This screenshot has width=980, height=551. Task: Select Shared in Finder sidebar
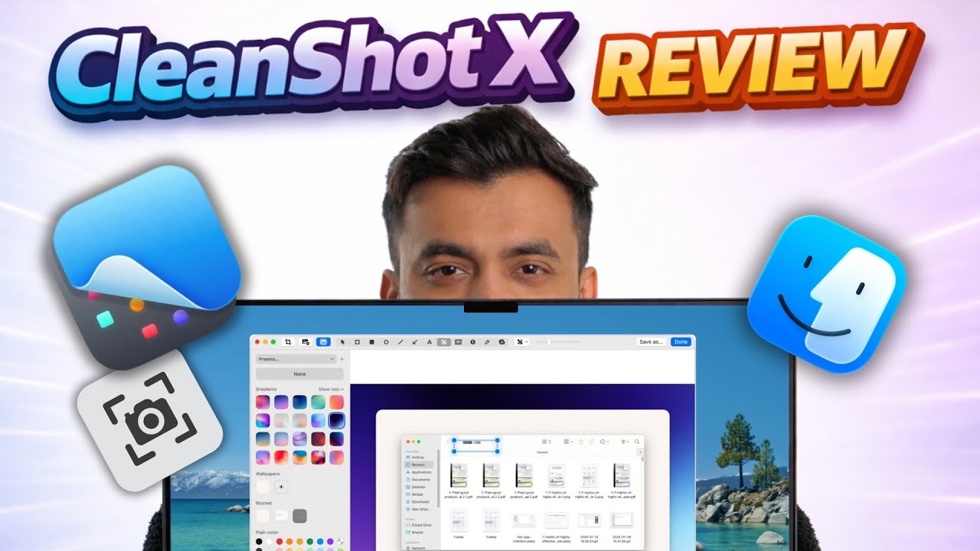[x=414, y=533]
